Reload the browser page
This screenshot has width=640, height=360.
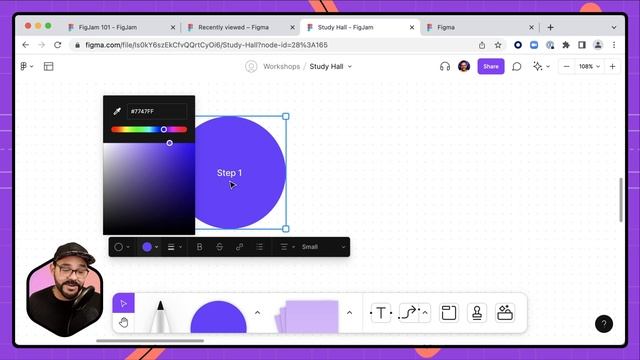coord(58,45)
